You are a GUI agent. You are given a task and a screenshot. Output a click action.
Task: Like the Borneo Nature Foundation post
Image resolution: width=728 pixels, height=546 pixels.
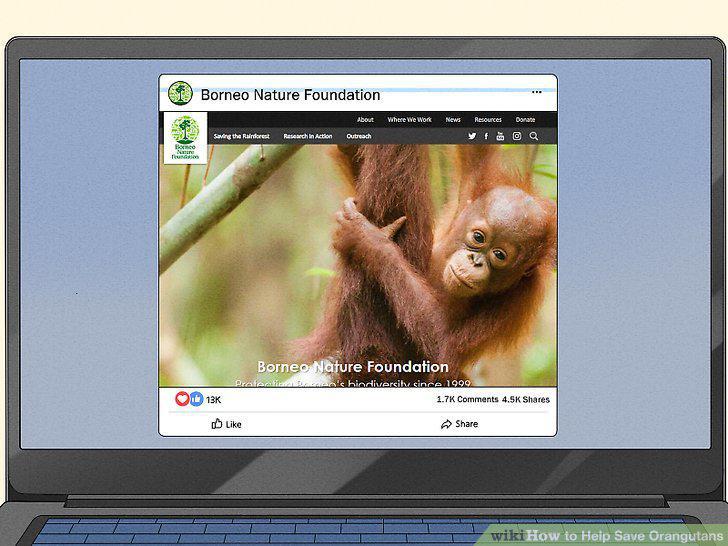click(226, 424)
